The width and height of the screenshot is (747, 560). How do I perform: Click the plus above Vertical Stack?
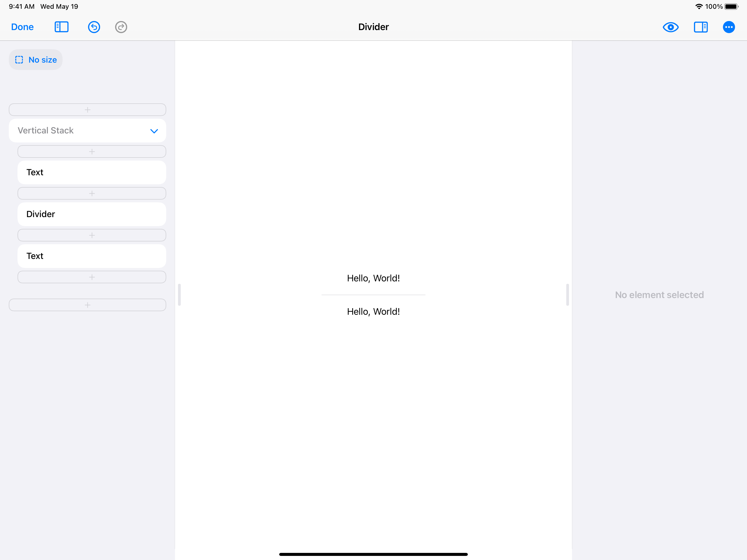coord(87,110)
